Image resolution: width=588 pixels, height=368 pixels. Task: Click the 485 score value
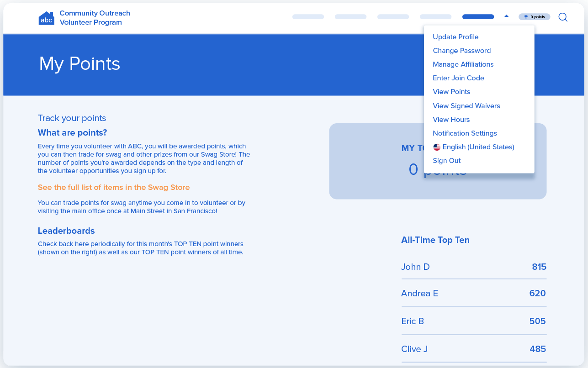pos(538,349)
